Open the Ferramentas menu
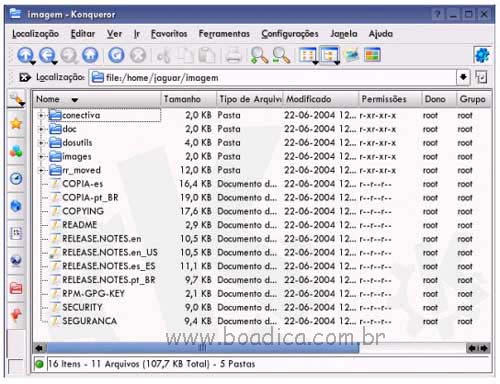Screen dimensions: 500x384 [224, 34]
